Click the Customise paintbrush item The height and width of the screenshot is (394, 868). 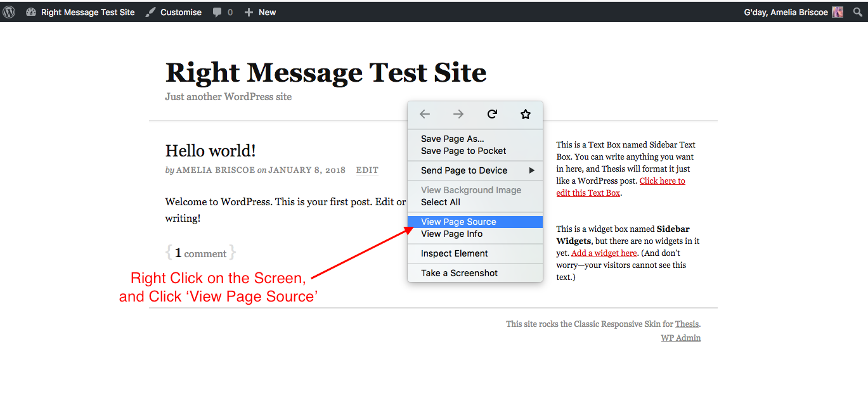pyautogui.click(x=173, y=12)
